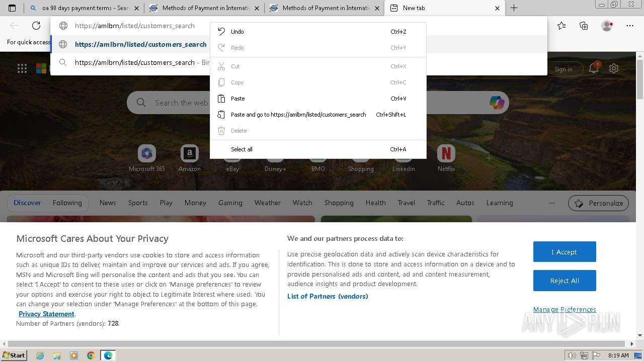
Task: Click the Personalize button
Action: [x=598, y=203]
